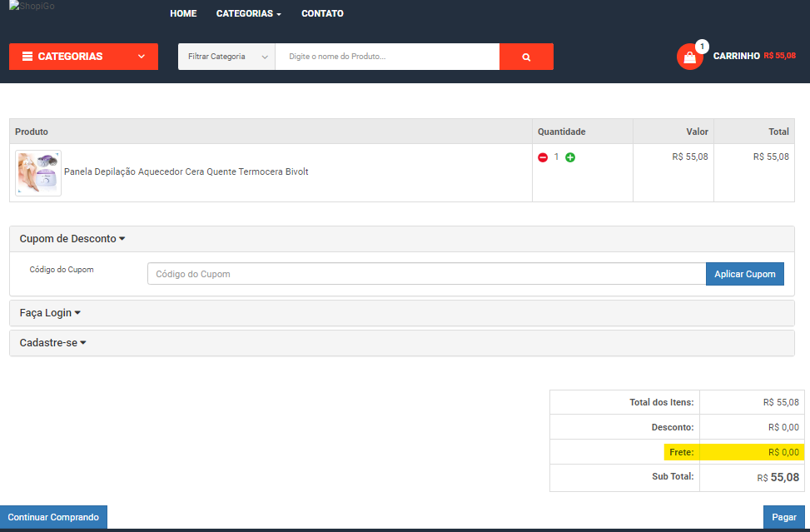Image resolution: width=810 pixels, height=532 pixels.
Task: Open the Filtrar Categoria dropdown
Action: [x=226, y=57]
